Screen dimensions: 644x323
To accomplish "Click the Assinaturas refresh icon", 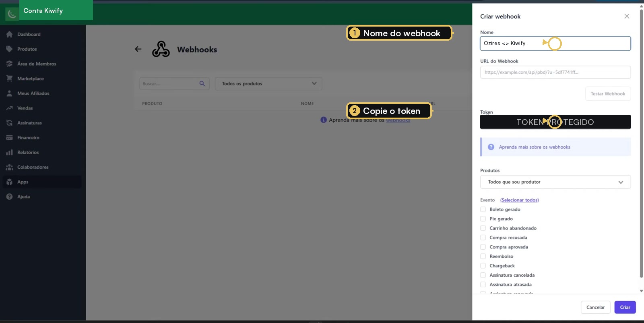I will click(x=9, y=123).
